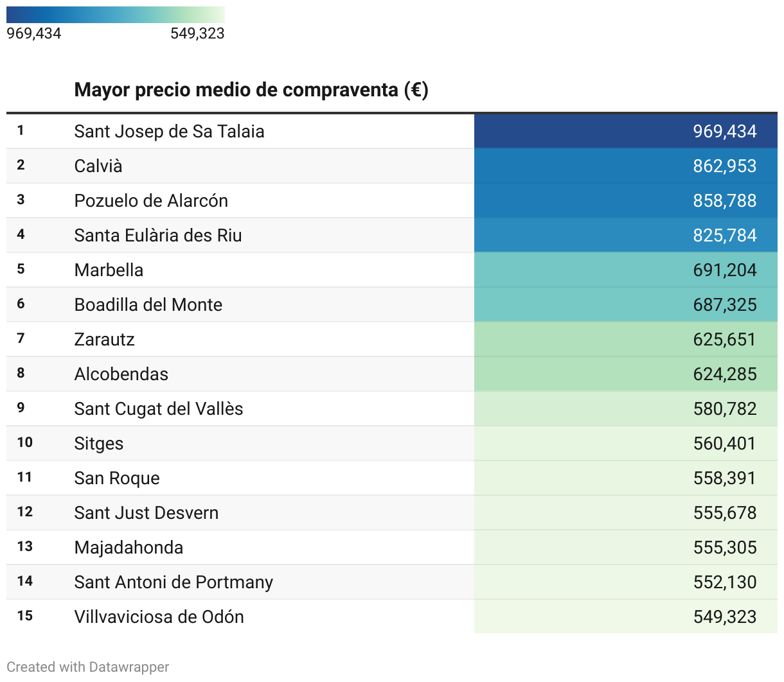The height and width of the screenshot is (682, 784).
Task: Click rank number 14 in the table
Action: tap(25, 581)
